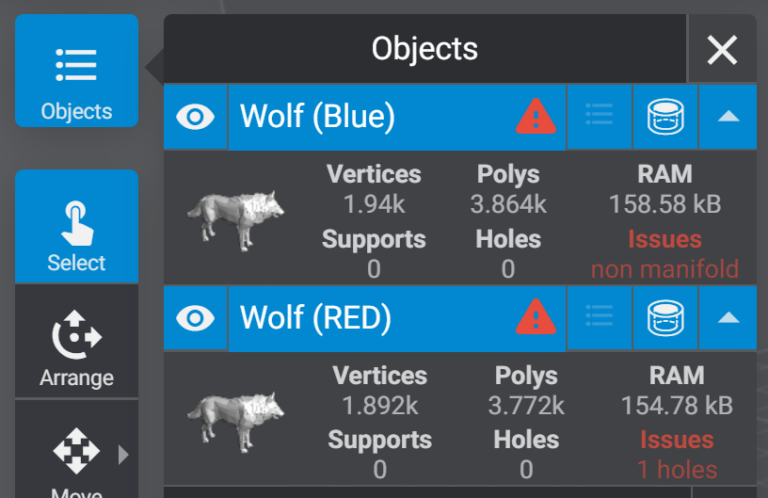
Task: Hide the Wolf (Blue) object
Action: click(x=196, y=117)
